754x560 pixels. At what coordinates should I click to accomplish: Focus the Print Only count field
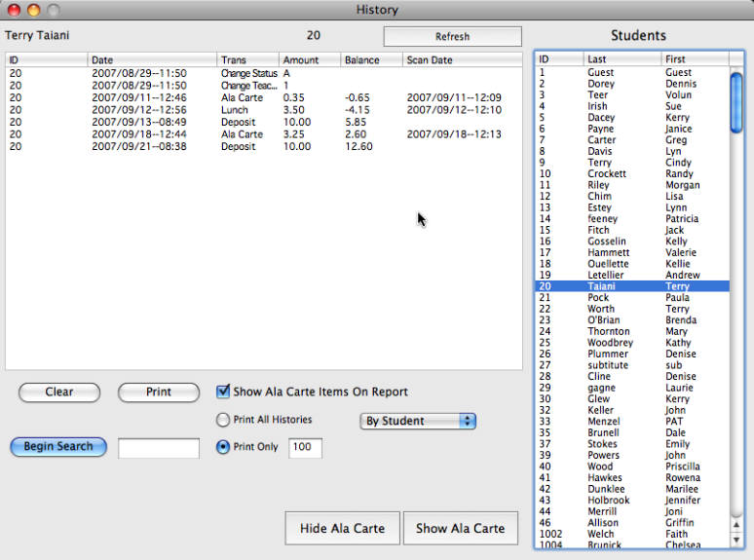coord(305,448)
